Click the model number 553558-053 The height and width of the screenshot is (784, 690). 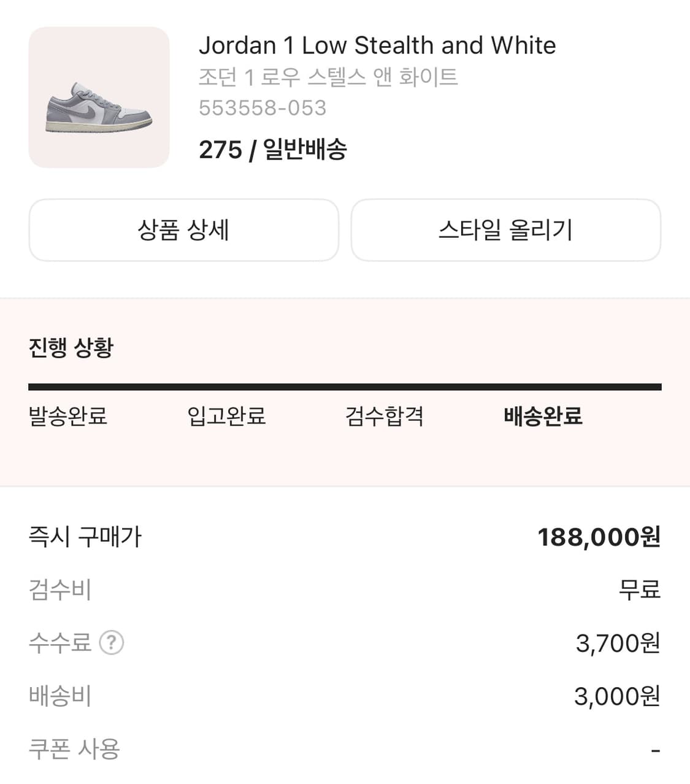263,108
